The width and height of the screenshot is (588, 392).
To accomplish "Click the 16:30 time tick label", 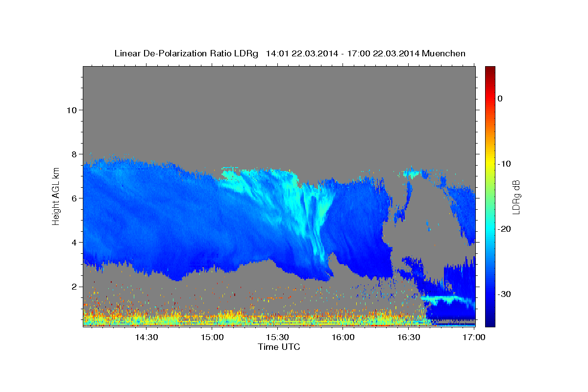I will tap(409, 337).
